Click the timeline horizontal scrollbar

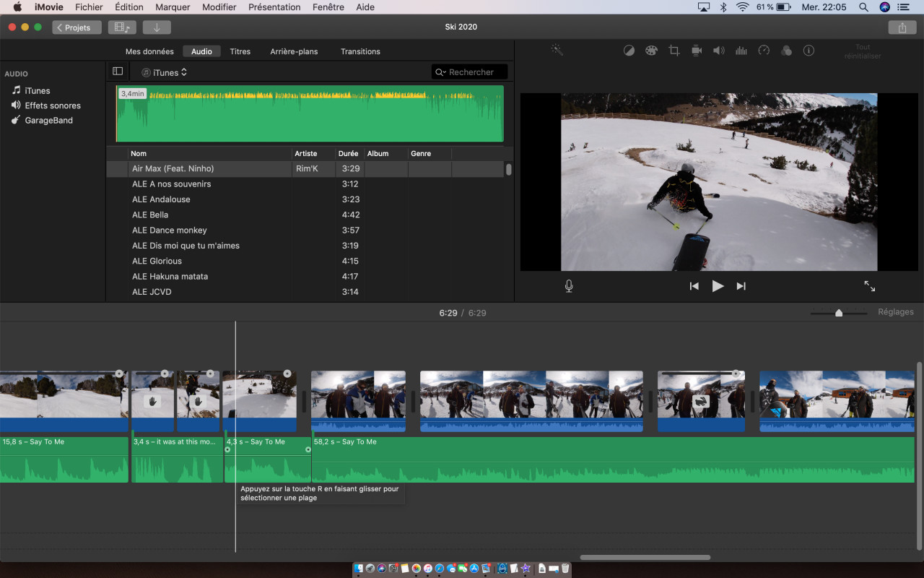(x=645, y=557)
